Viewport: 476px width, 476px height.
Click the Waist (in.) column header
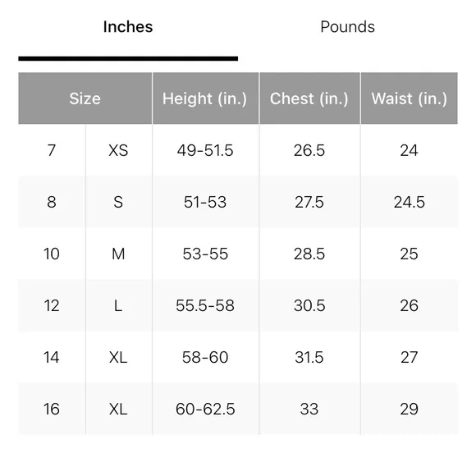pyautogui.click(x=410, y=98)
